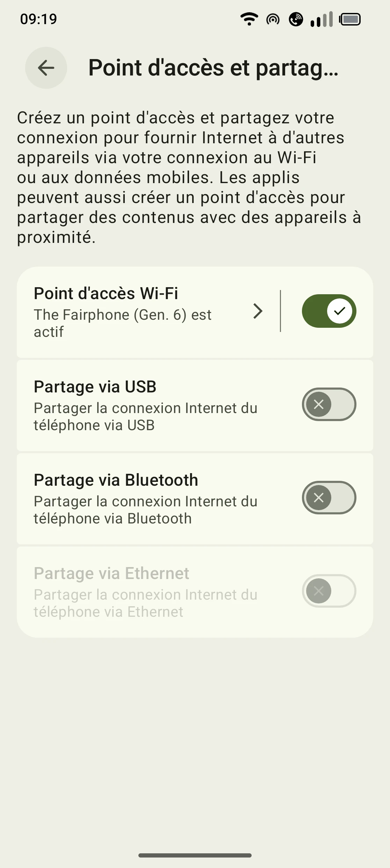The height and width of the screenshot is (868, 390).
Task: Tap the back arrow button
Action: 46,68
